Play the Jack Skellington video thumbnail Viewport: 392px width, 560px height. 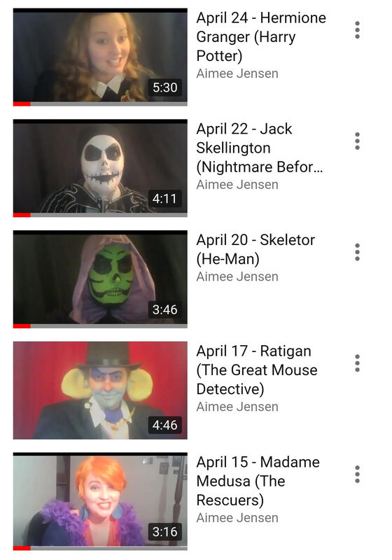tap(100, 168)
